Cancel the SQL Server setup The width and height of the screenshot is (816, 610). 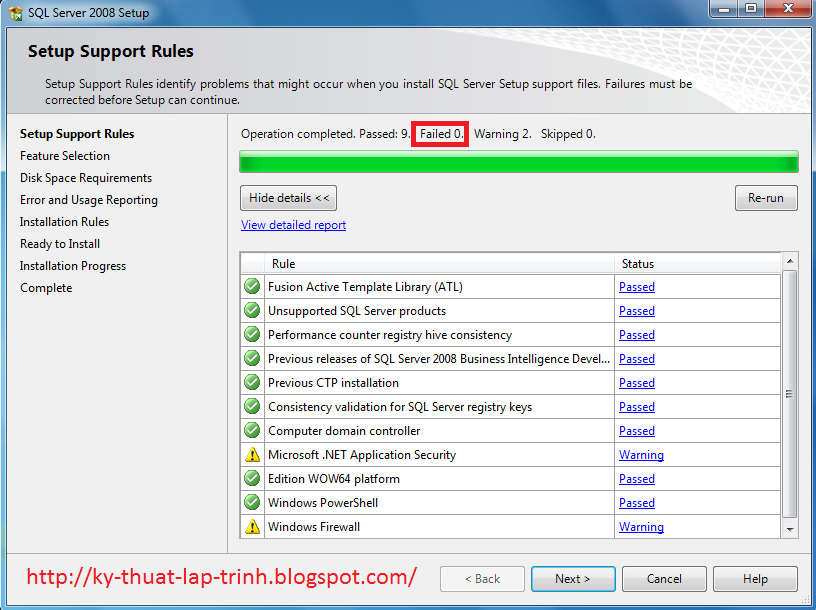tap(664, 579)
